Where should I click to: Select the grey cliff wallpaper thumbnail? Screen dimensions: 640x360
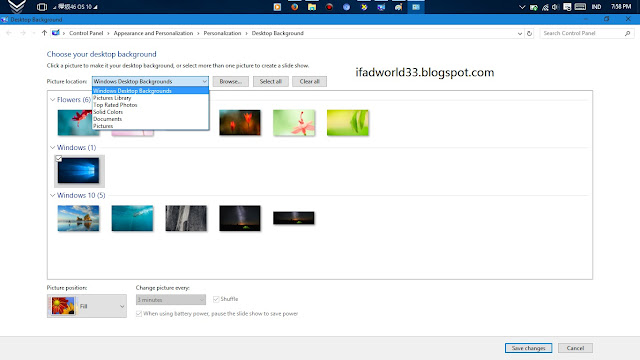click(x=186, y=218)
